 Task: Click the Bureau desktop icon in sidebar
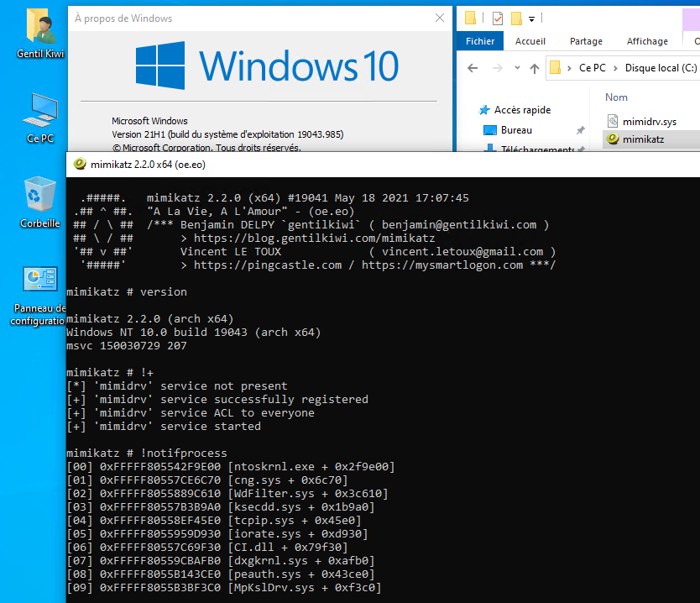490,130
